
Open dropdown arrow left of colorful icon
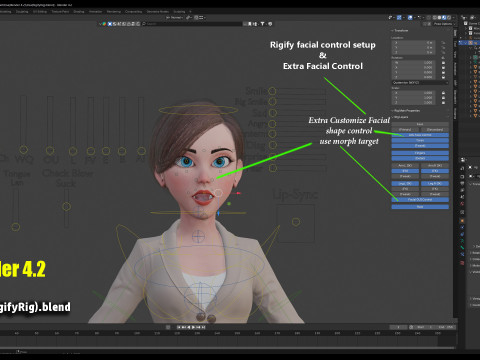(x=100, y=24)
